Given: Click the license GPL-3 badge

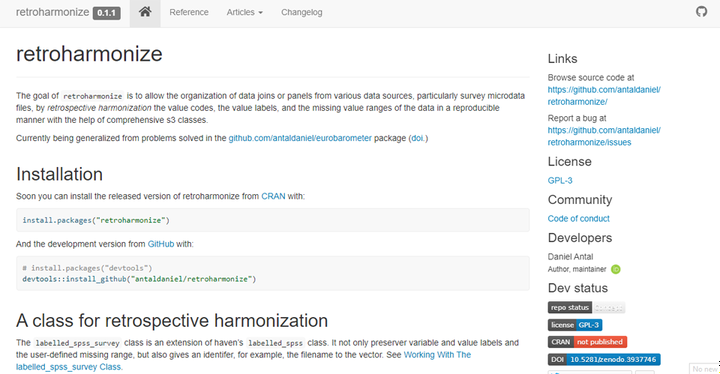Looking at the screenshot, I should pyautogui.click(x=575, y=325).
